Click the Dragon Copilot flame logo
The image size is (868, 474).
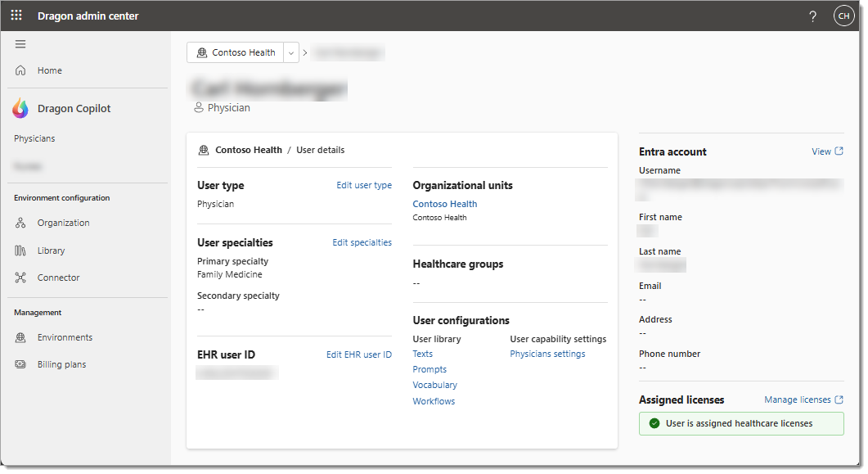point(20,109)
